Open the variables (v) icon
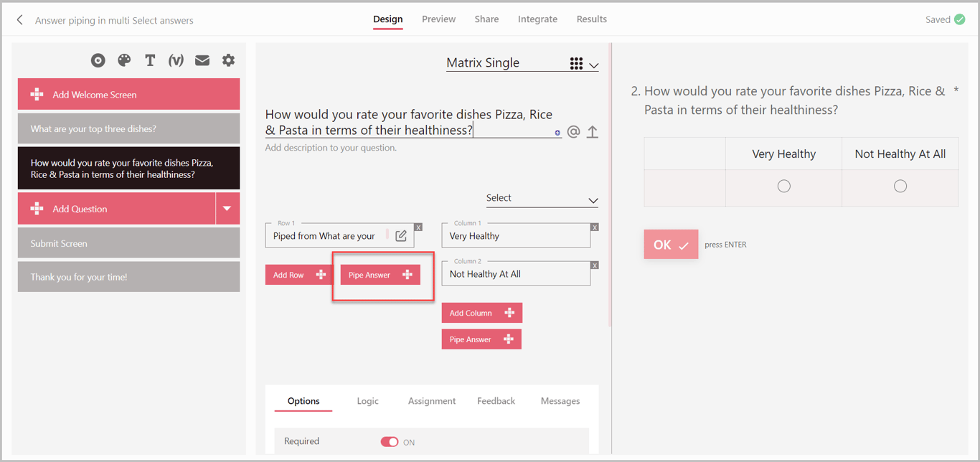This screenshot has height=462, width=980. 176,60
